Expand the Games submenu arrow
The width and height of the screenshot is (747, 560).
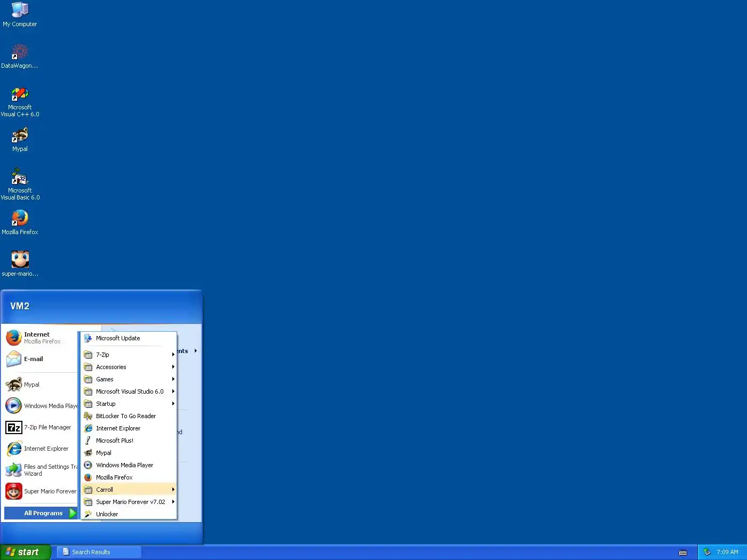(x=173, y=379)
